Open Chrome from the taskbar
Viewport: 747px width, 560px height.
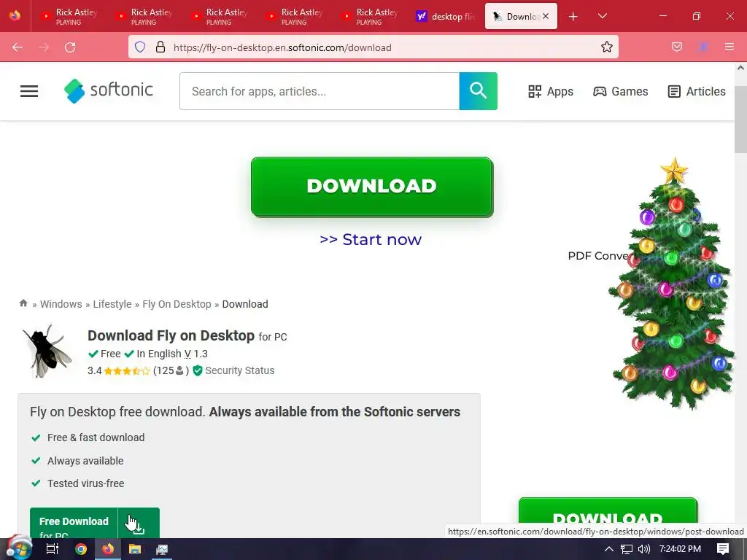[81, 549]
